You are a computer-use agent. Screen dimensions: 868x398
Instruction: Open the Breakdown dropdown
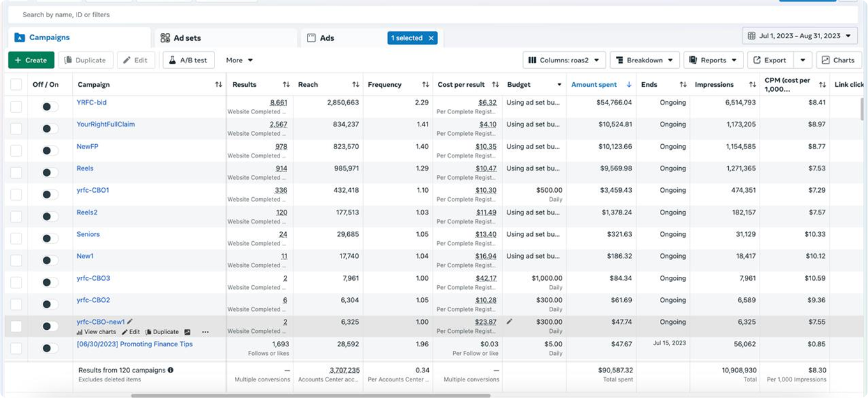point(645,60)
